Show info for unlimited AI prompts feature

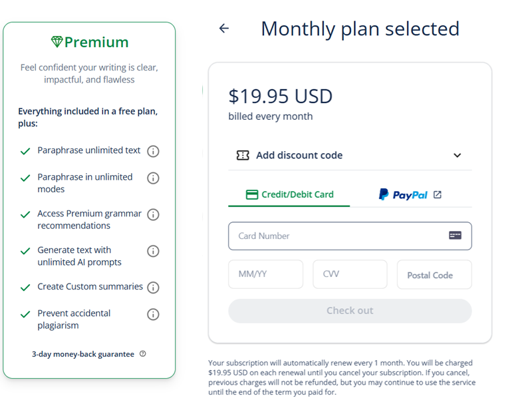(153, 251)
